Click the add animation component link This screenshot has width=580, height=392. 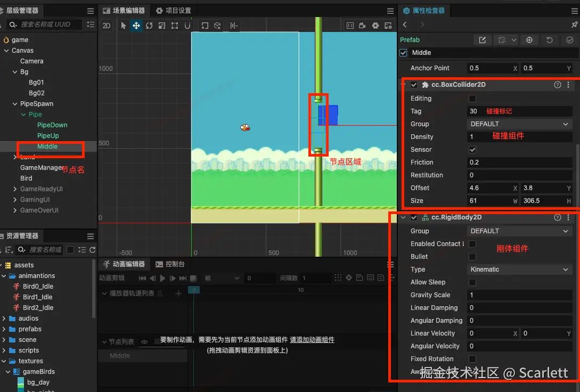(312, 340)
